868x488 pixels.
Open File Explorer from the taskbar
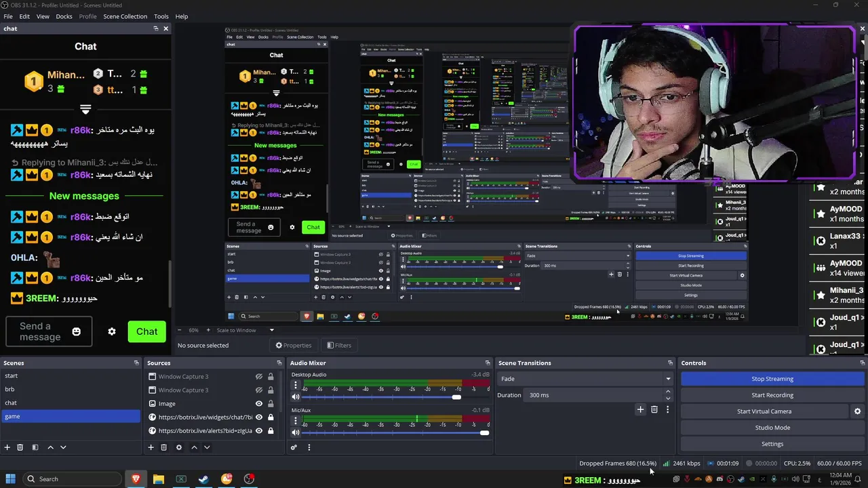tap(158, 479)
